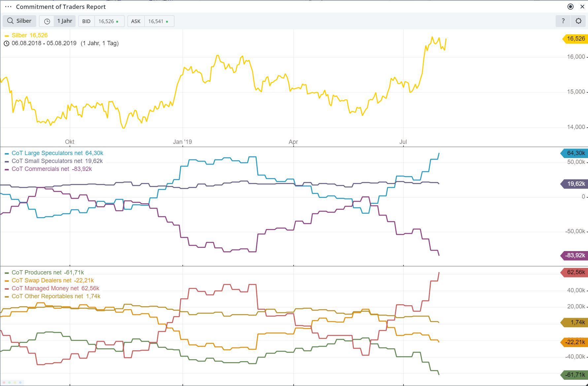Toggle CoT Producers net legend
Viewport: 588px width, 386px height.
(44, 273)
